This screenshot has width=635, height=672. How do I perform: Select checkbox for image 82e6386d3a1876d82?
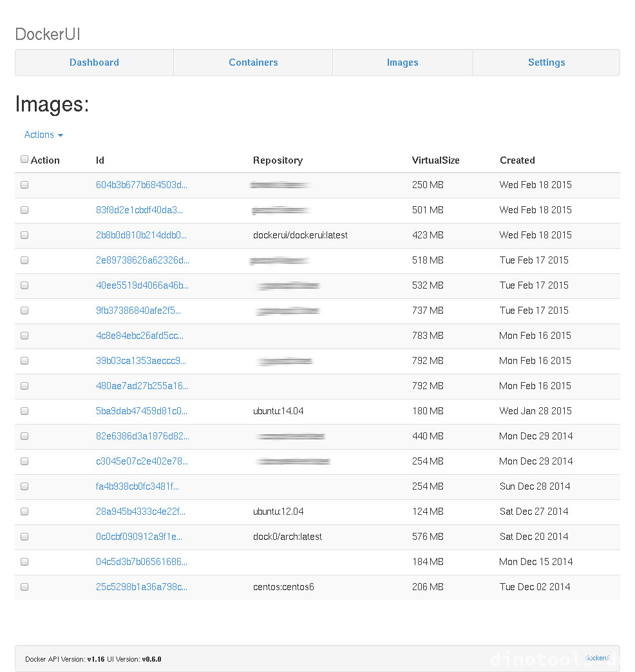coord(24,436)
